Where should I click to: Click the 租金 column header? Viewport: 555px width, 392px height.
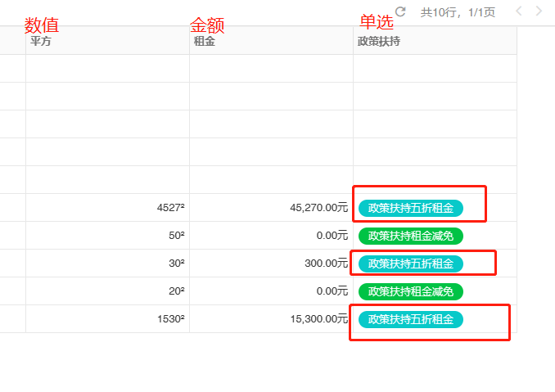pos(205,41)
